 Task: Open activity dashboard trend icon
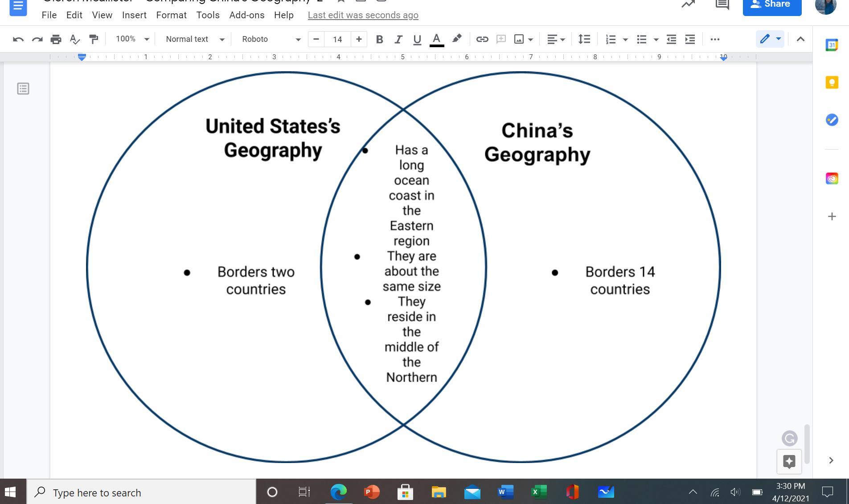tap(688, 4)
